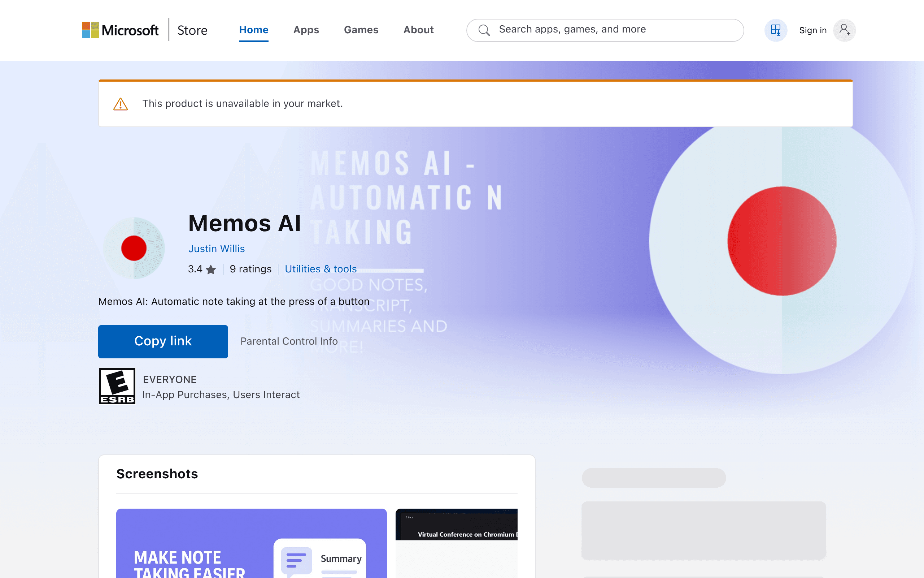924x578 pixels.
Task: Click the Memos AI title
Action: point(245,223)
